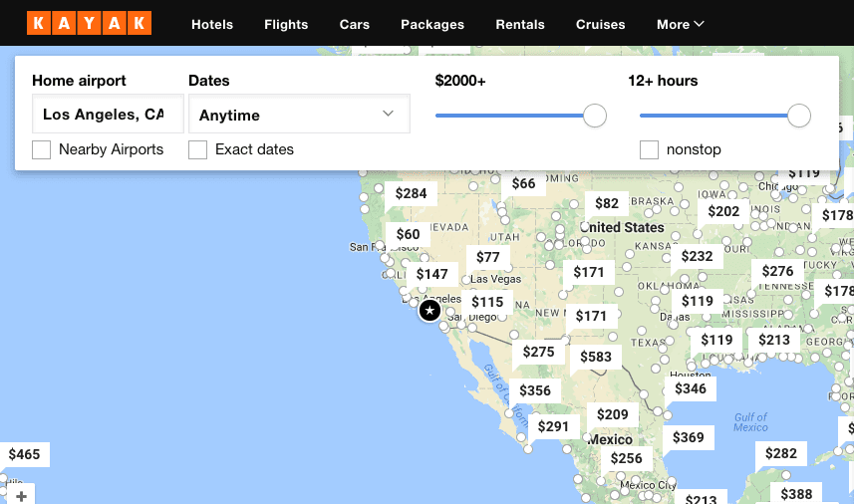Navigate to Rentals
Viewport: 854px width, 504px height.
click(520, 25)
